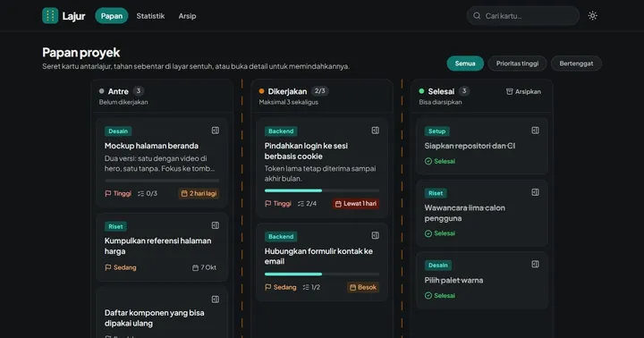Click the Lajur logo icon
This screenshot has height=338, width=644.
click(50, 16)
